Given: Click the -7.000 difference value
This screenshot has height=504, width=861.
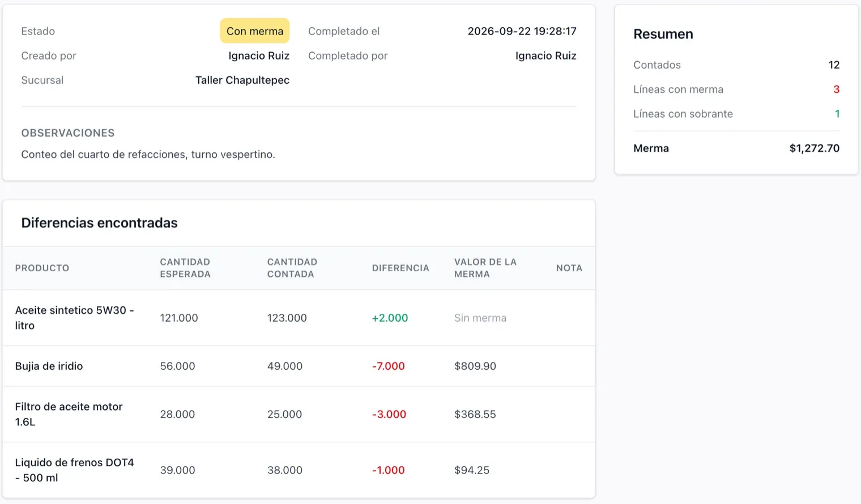Looking at the screenshot, I should pyautogui.click(x=388, y=366).
